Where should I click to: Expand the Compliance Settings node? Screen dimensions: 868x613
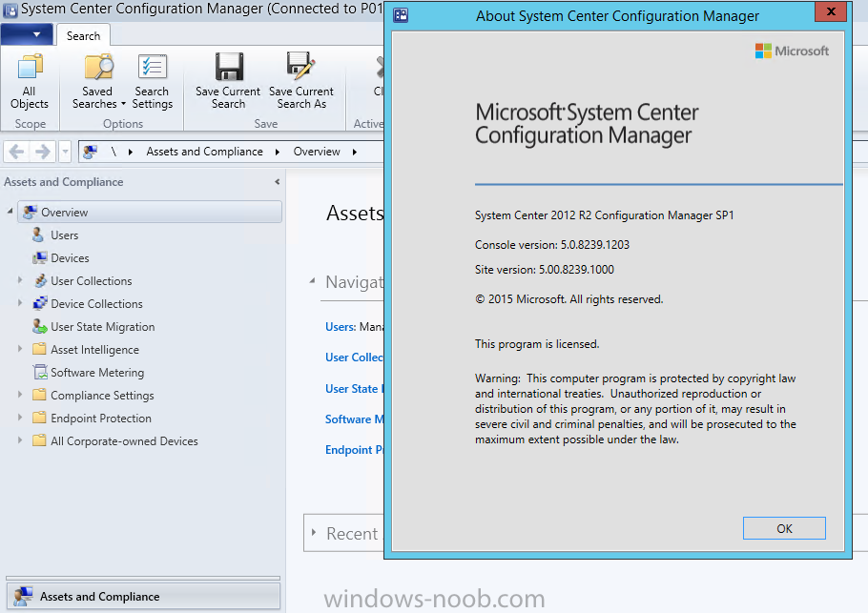[20, 395]
